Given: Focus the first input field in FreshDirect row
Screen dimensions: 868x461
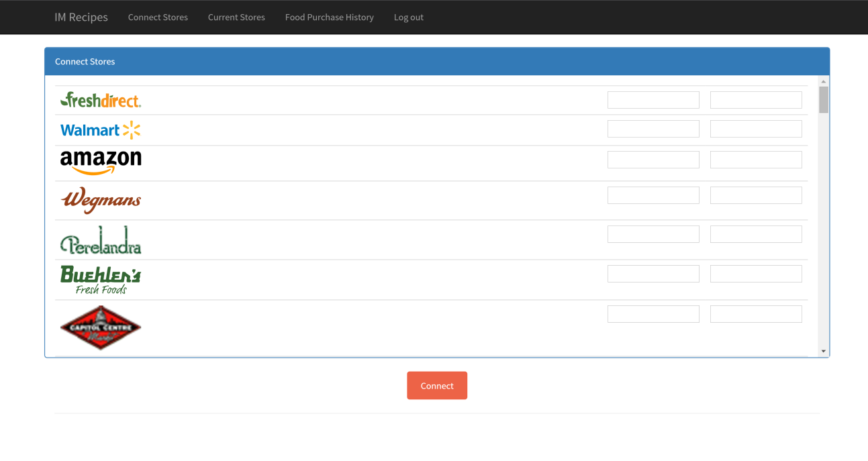Looking at the screenshot, I should tap(653, 100).
